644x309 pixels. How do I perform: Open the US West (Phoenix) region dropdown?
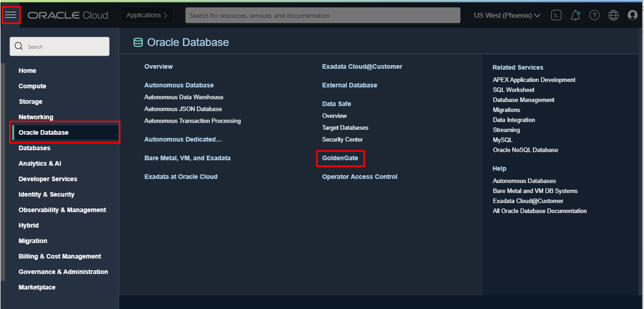(x=507, y=15)
